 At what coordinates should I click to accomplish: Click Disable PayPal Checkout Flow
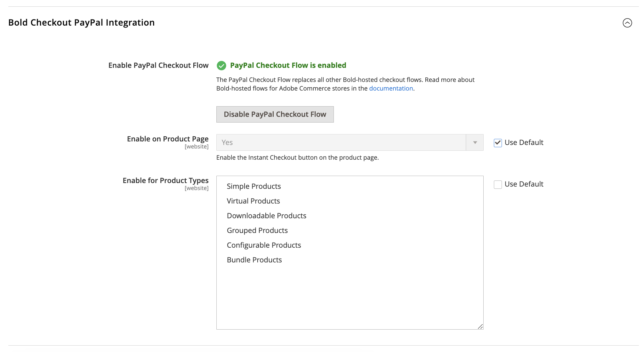pos(275,114)
